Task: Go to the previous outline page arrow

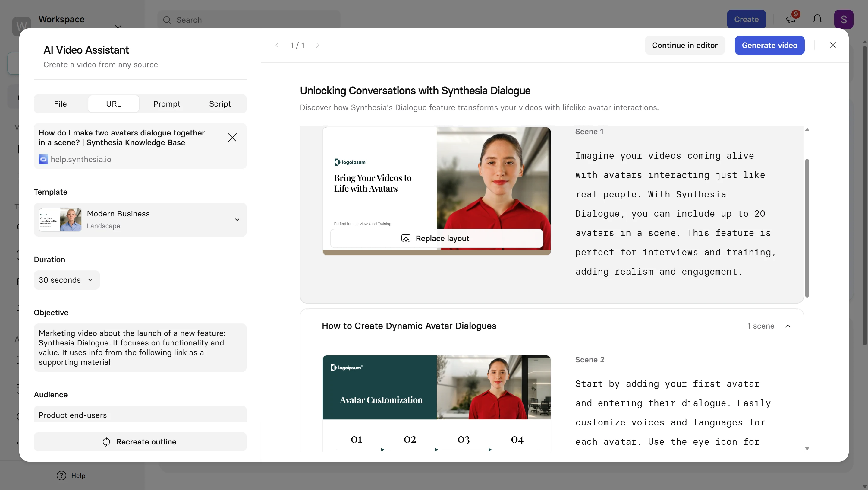Action: [x=277, y=45]
